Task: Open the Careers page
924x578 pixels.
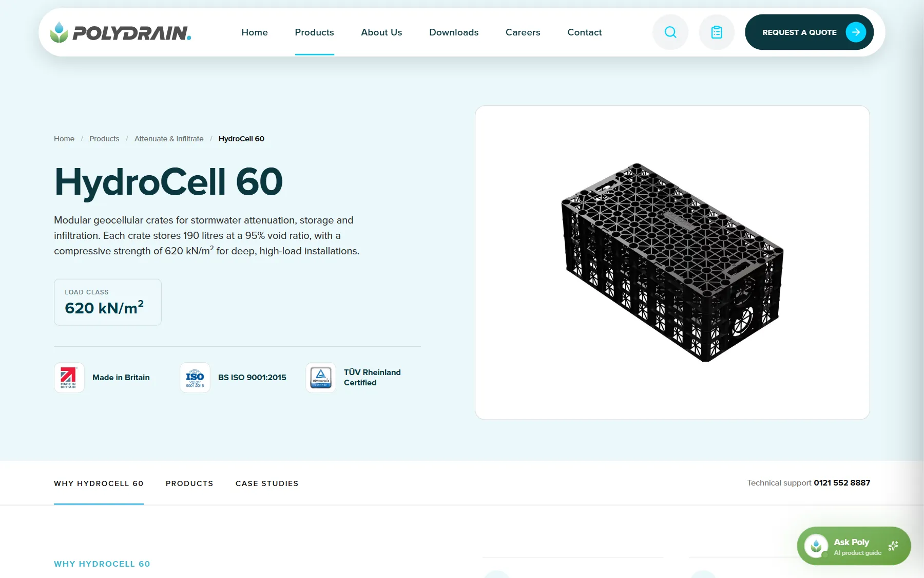Action: pyautogui.click(x=523, y=32)
